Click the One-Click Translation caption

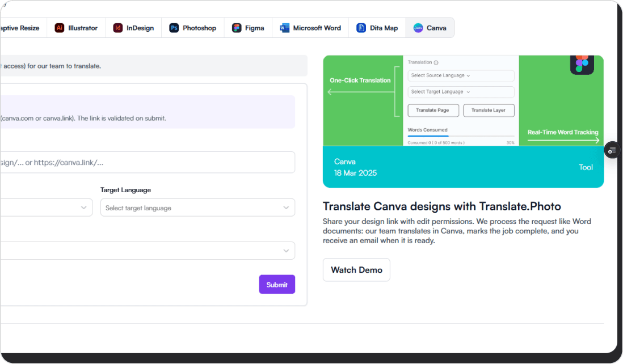click(360, 80)
